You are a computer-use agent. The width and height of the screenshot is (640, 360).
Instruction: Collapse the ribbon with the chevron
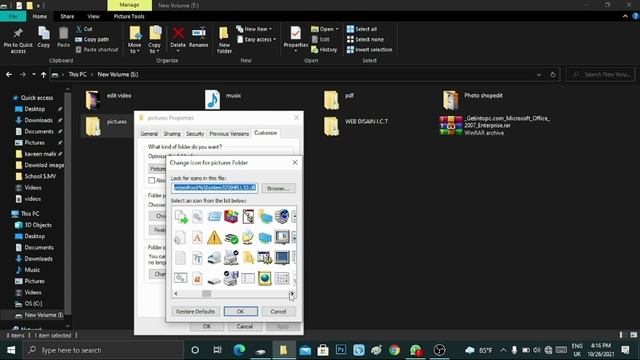(625, 16)
